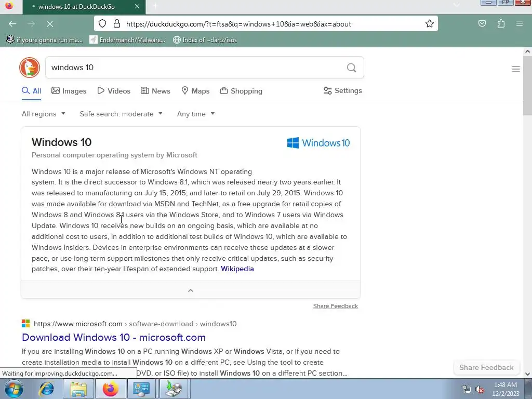The image size is (532, 399).
Task: Click the network tray icon
Action: click(467, 390)
